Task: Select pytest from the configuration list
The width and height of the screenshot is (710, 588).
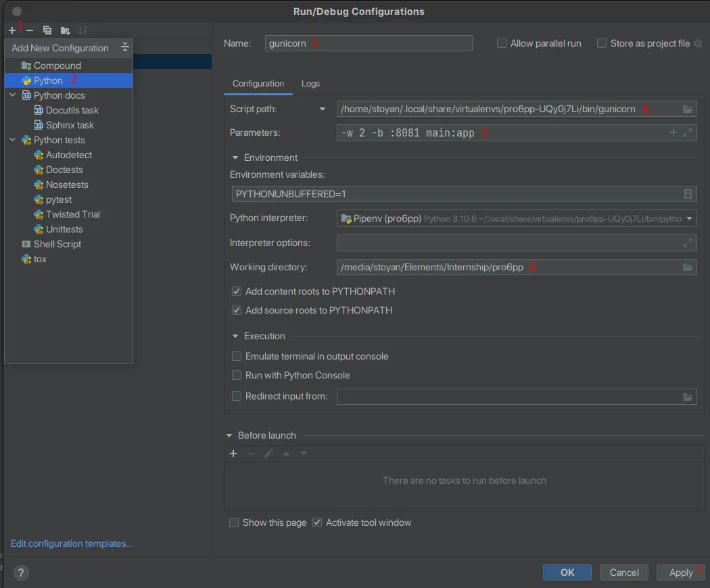Action: [x=59, y=199]
